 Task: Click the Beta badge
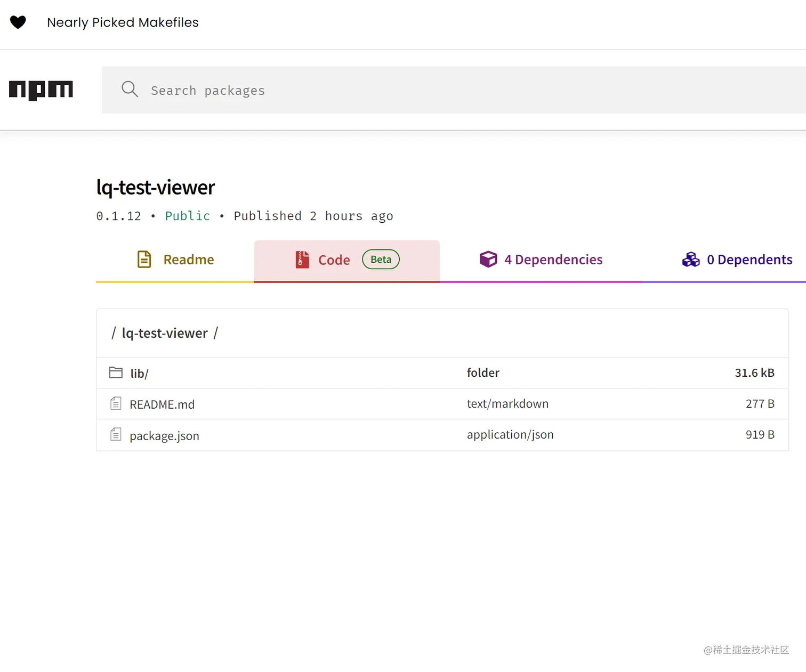pos(381,260)
